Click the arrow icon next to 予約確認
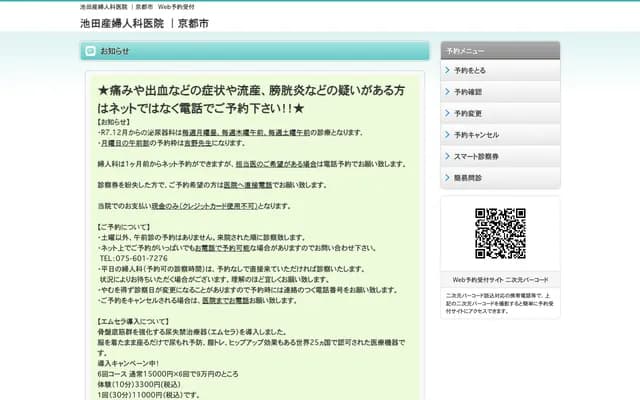640x400 pixels. point(446,92)
